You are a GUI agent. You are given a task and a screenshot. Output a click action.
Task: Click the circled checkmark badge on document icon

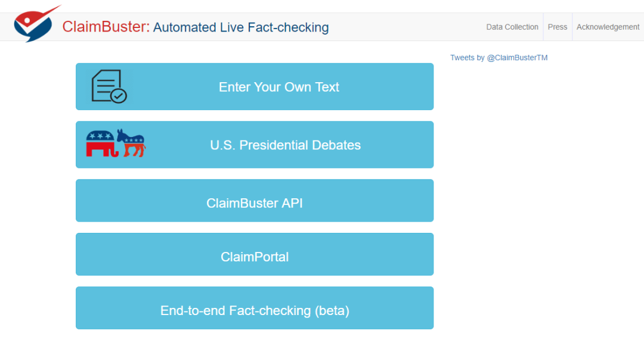119,95
